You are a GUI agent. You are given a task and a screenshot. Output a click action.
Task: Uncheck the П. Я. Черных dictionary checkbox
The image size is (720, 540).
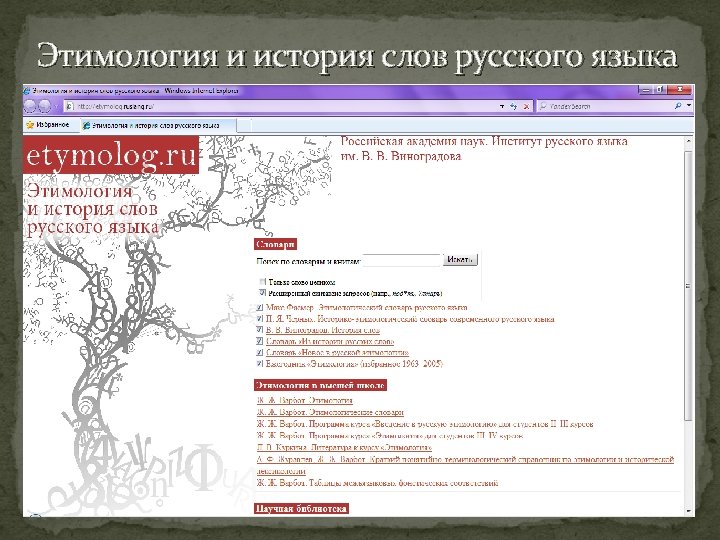point(260,318)
